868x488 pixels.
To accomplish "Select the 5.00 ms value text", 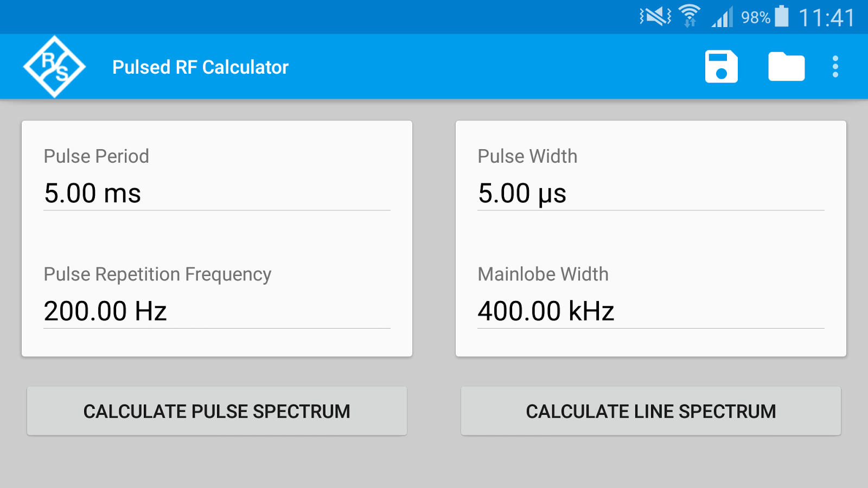I will click(92, 193).
